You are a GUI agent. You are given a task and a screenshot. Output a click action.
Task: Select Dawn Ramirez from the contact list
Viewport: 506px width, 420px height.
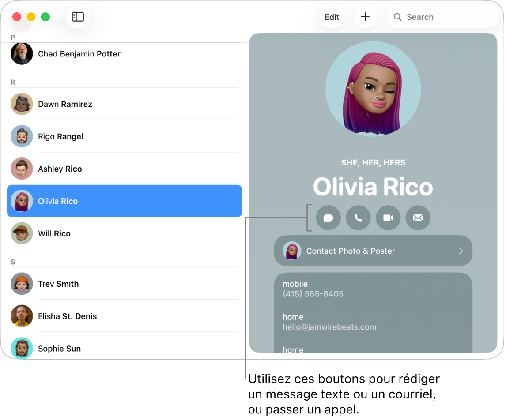click(x=65, y=104)
